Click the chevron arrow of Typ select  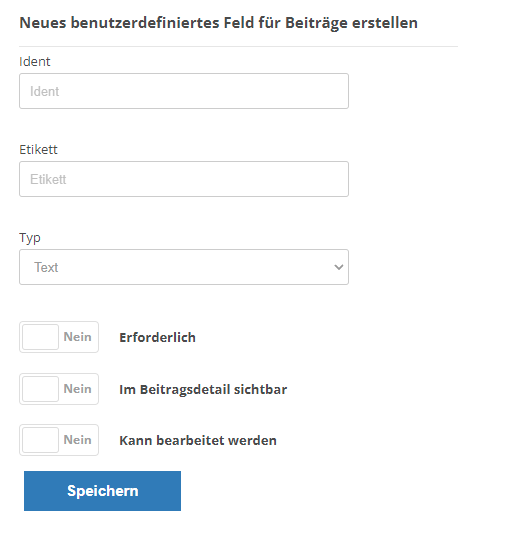pyautogui.click(x=339, y=267)
